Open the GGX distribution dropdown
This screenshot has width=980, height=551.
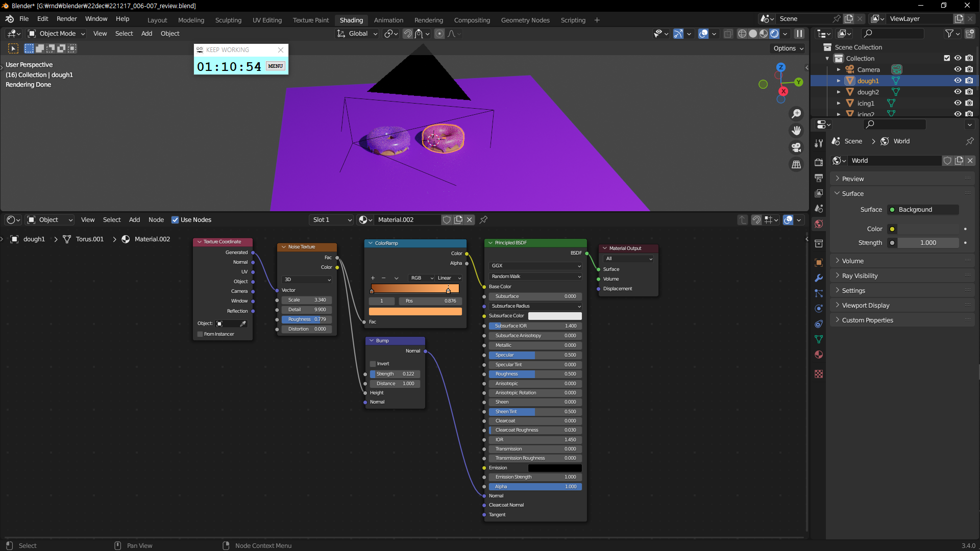tap(535, 266)
